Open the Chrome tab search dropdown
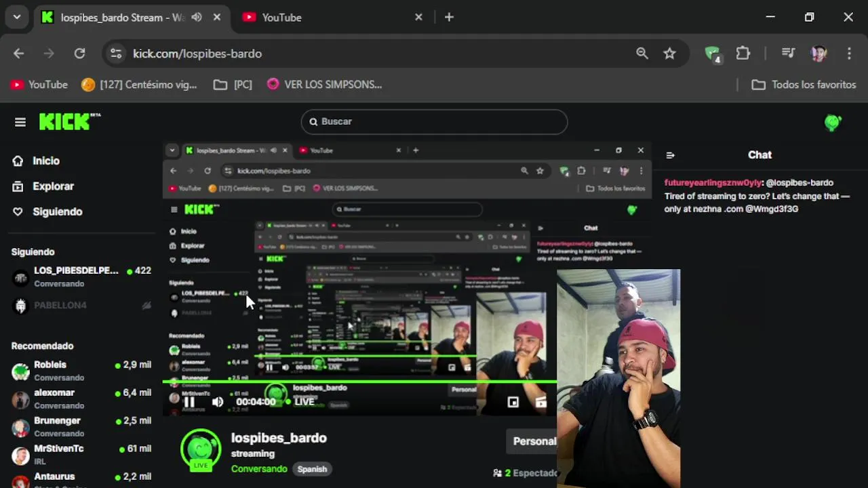 tap(16, 17)
